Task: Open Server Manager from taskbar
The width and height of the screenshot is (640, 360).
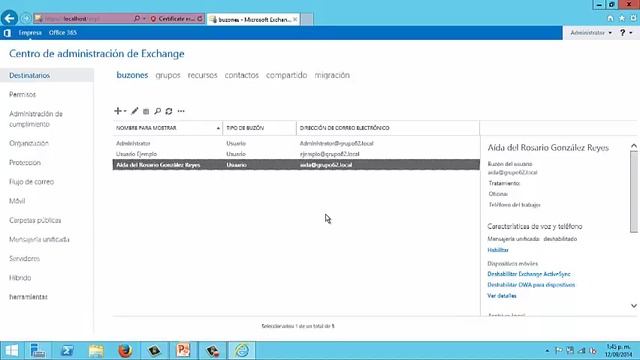Action: click(x=38, y=350)
